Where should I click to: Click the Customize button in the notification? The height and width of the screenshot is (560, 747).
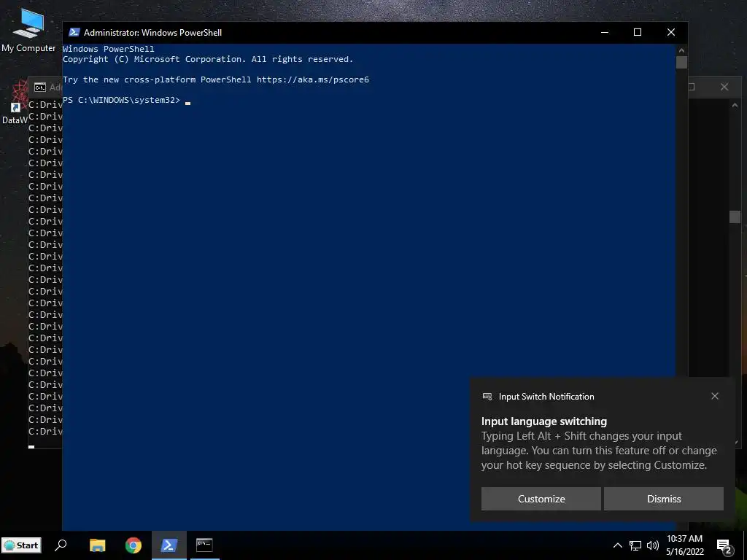click(x=541, y=499)
